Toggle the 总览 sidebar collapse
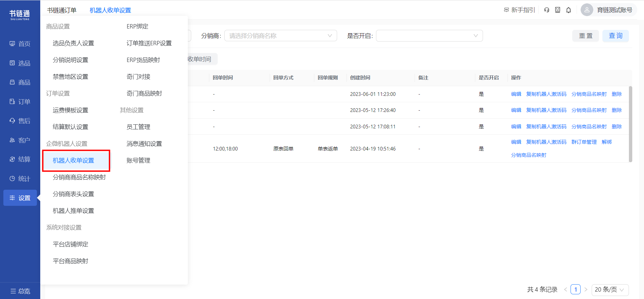Image resolution: width=644 pixels, height=299 pixels. (20, 291)
